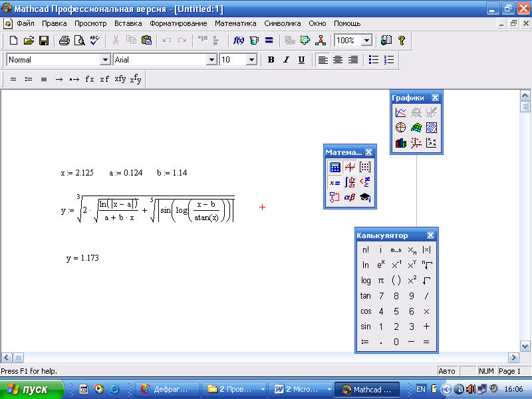Toggle numbered list
The image size is (532, 399).
pyautogui.click(x=389, y=60)
